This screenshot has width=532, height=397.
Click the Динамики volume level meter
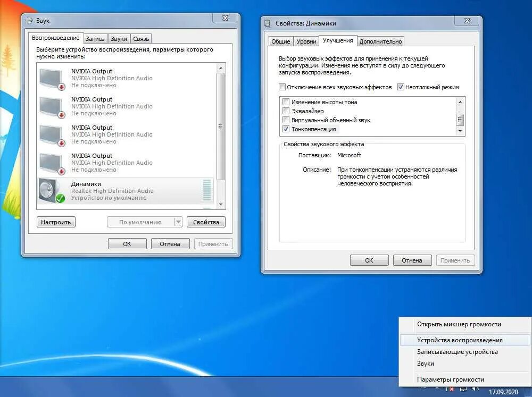206,190
